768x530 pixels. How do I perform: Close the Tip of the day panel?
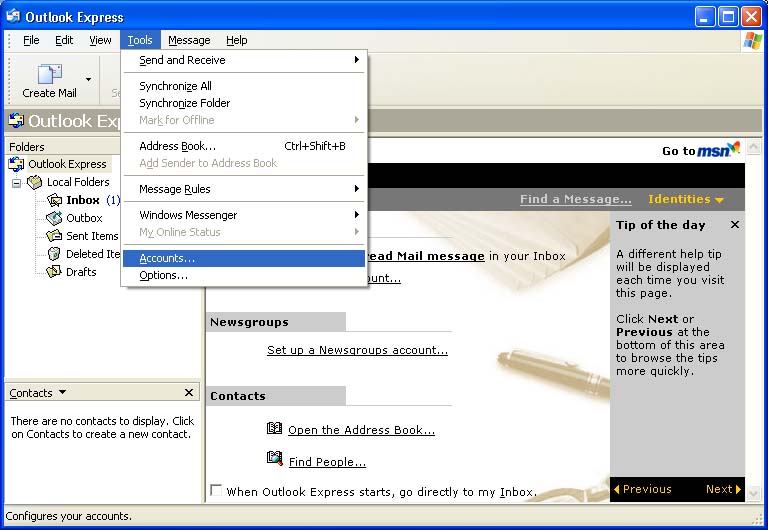tap(735, 224)
